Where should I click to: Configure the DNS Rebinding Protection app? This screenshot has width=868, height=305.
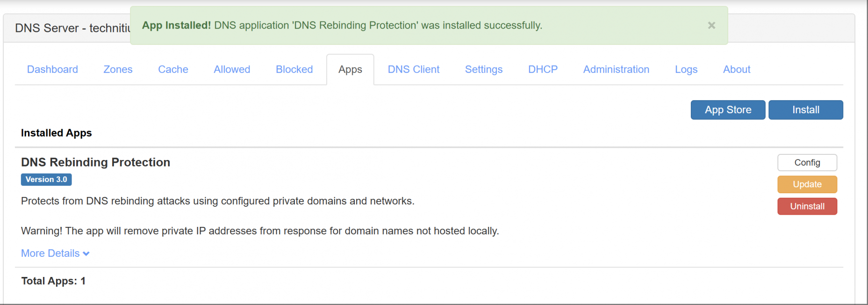coord(807,162)
